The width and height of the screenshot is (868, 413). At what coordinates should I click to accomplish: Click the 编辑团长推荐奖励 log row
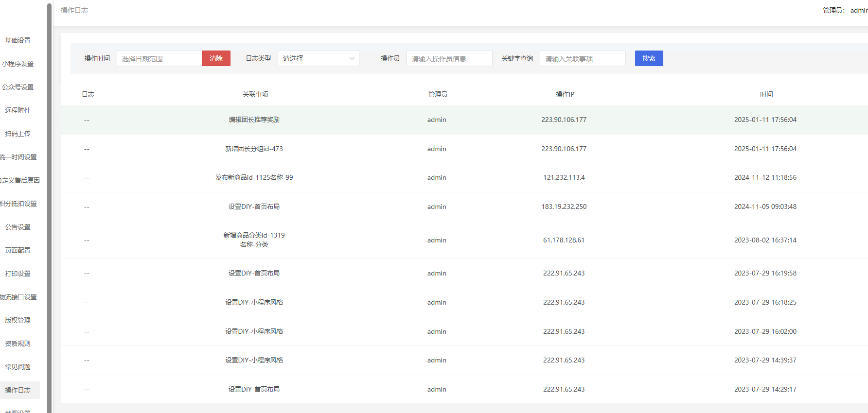pyautogui.click(x=254, y=120)
